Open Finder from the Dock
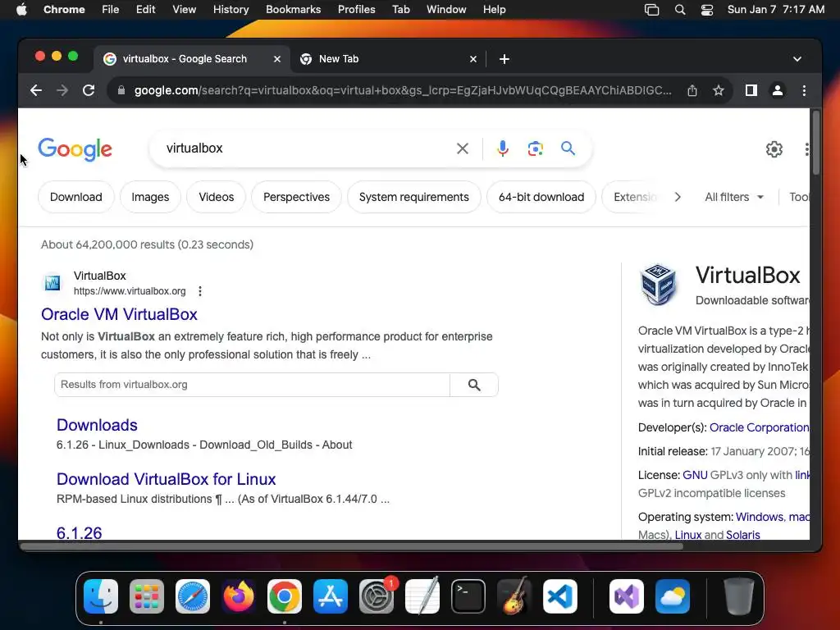840x630 pixels. tap(101, 596)
